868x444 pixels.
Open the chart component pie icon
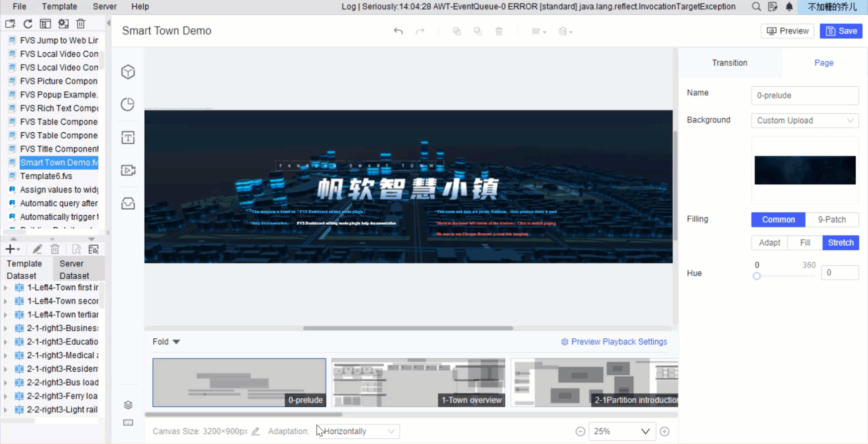(x=128, y=104)
